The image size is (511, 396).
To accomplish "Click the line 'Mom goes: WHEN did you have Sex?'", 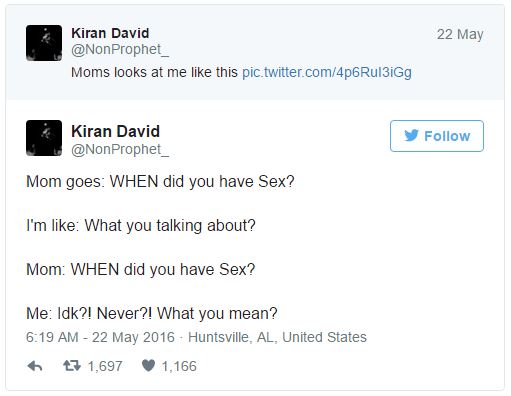I will 160,182.
